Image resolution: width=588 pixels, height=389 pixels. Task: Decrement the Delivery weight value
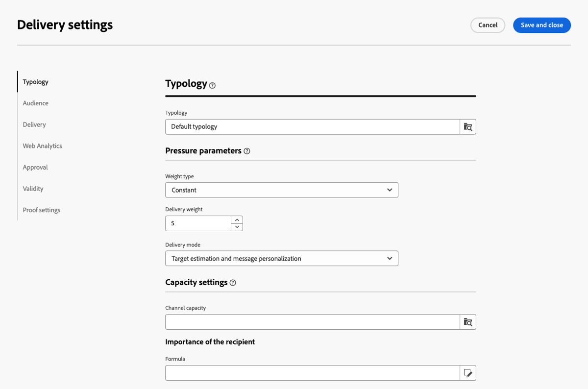(x=237, y=226)
